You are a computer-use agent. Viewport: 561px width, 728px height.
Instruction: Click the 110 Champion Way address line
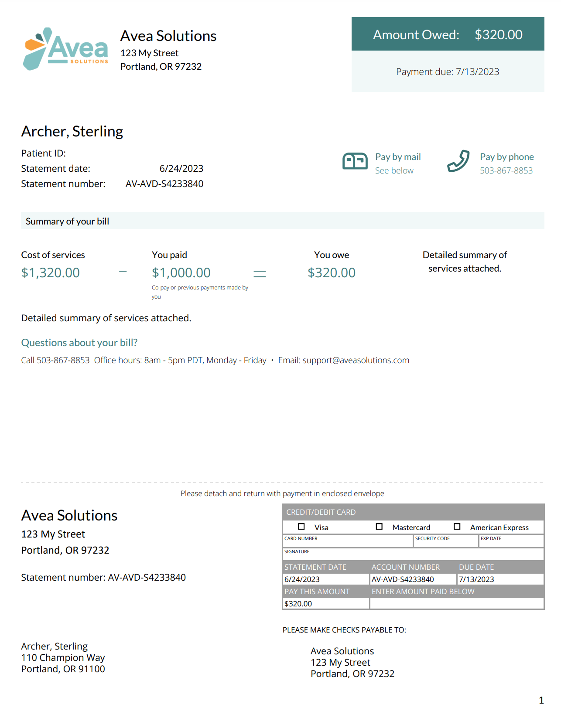tap(63, 657)
